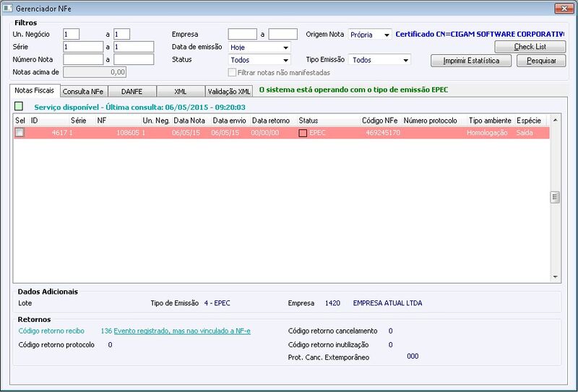Tick the Sel checkbox for note 4617
This screenshot has width=578, height=392.
(20, 133)
